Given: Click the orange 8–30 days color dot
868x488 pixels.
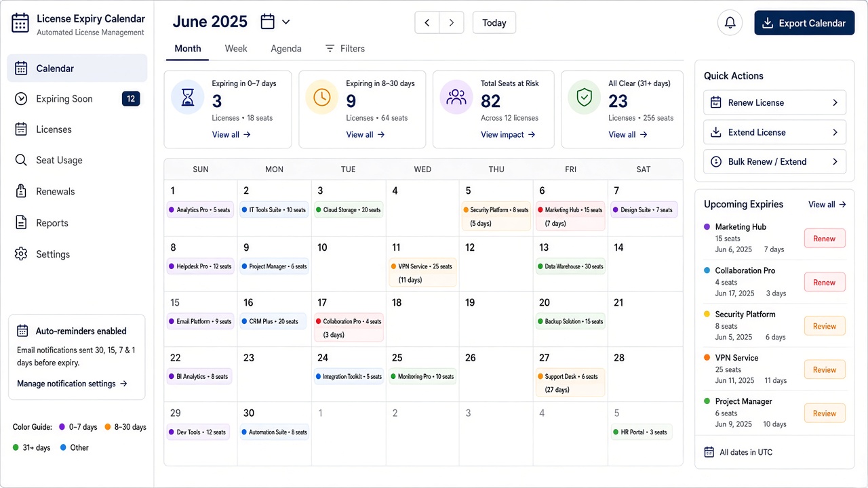Looking at the screenshot, I should pyautogui.click(x=107, y=427).
